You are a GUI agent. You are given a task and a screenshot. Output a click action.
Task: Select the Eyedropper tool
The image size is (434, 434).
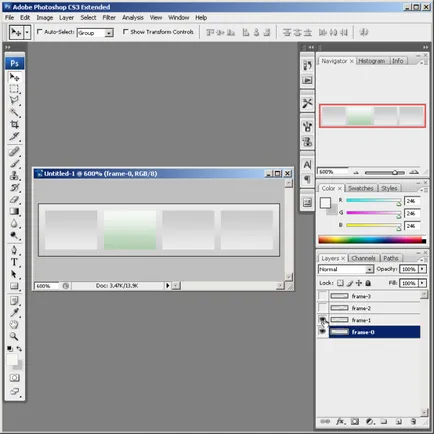14,313
